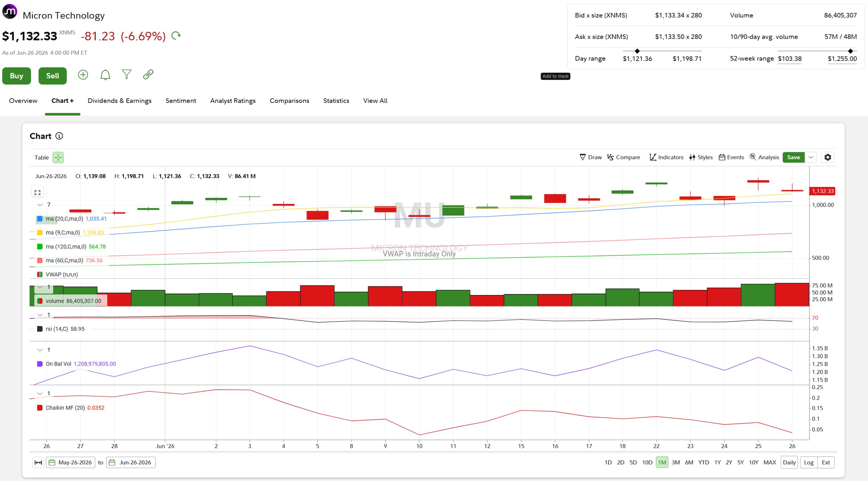Click the start date field May-26-2026

(x=71, y=462)
